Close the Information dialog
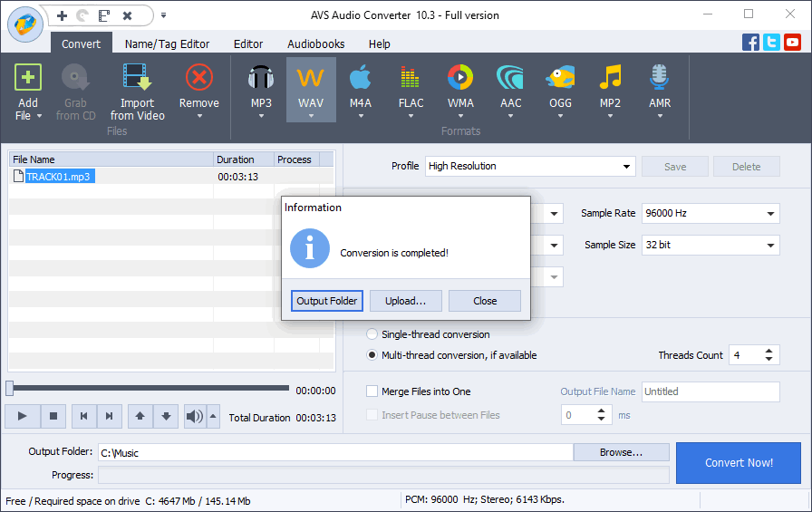 tap(485, 301)
